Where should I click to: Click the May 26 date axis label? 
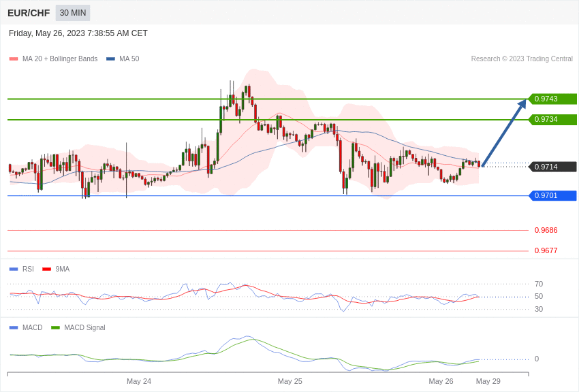coord(441,381)
